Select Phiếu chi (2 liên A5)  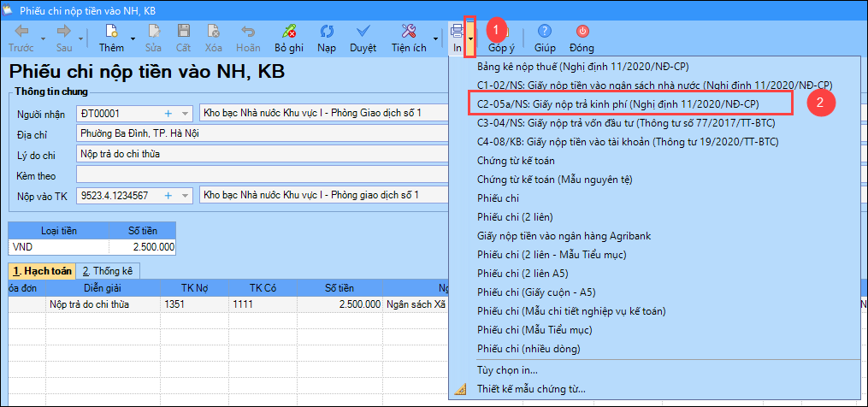pos(523,274)
